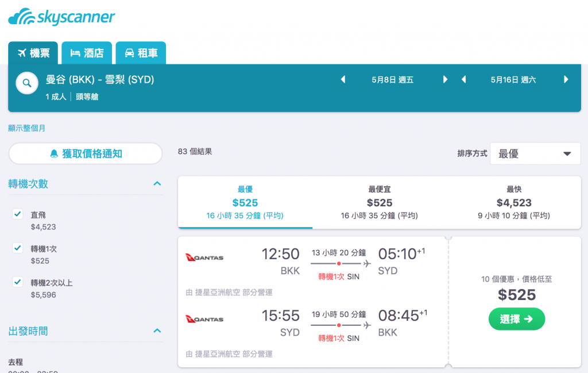Viewport: 588px width, 373px height.
Task: Click the Qantas logo on the SYD return flight
Action: pos(205,319)
